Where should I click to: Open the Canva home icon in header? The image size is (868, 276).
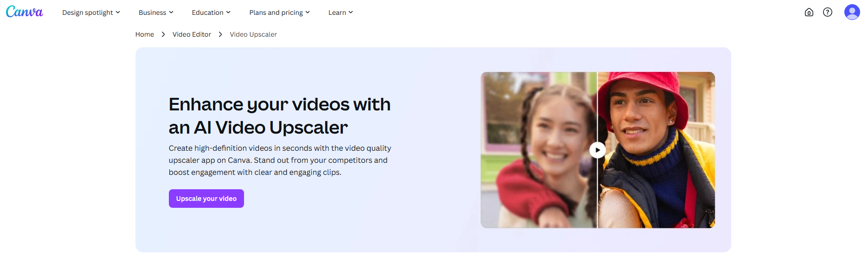pos(809,13)
